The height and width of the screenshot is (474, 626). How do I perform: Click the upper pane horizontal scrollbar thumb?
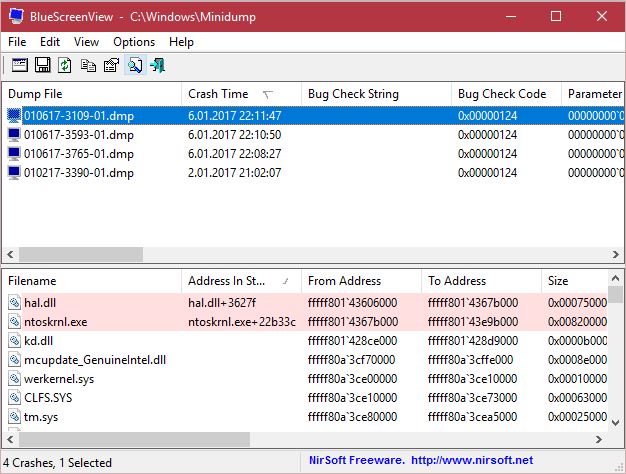[x=81, y=254]
